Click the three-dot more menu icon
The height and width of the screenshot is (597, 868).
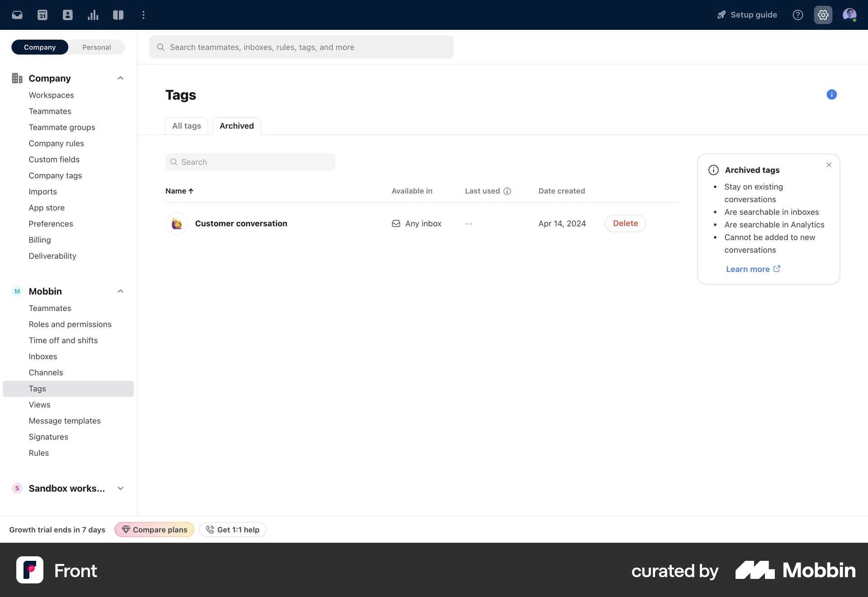[144, 15]
